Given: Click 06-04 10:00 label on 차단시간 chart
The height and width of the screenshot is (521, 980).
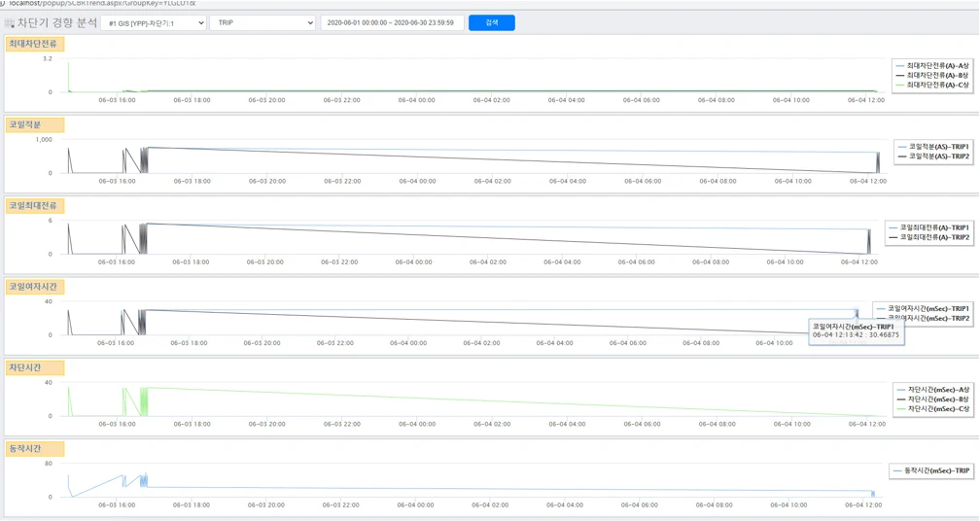Looking at the screenshot, I should pos(791,424).
